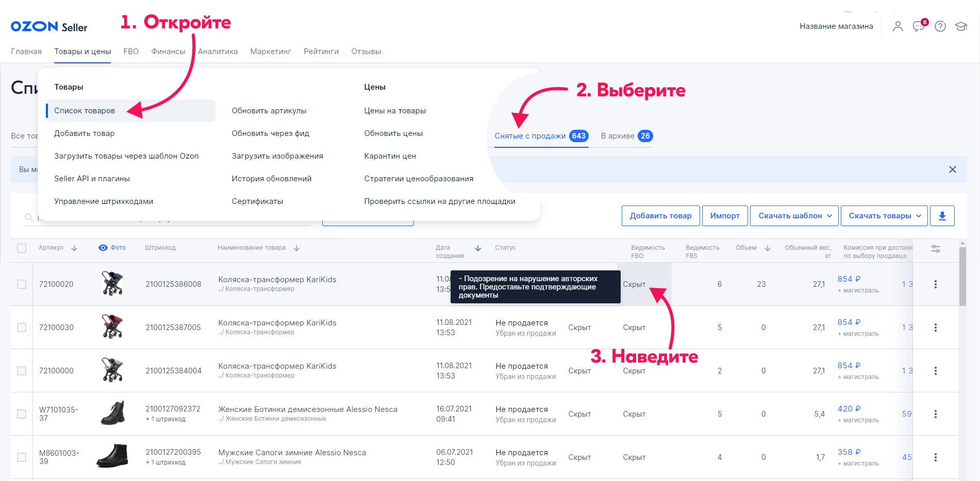This screenshot has width=980, height=481.
Task: Tick checkbox for article W7101035-37
Action: [22, 414]
